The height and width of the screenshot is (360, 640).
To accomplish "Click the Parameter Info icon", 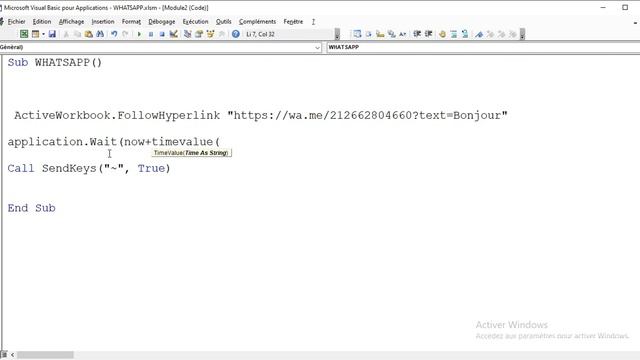I will pos(391,34).
